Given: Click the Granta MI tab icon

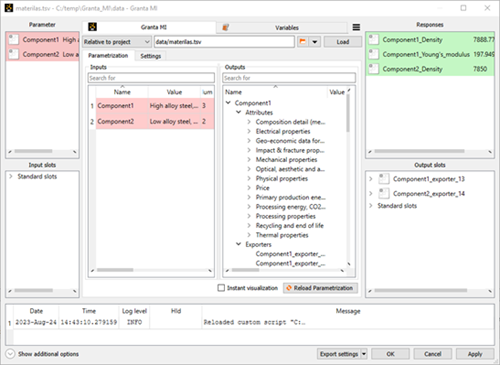Looking at the screenshot, I should pos(92,27).
